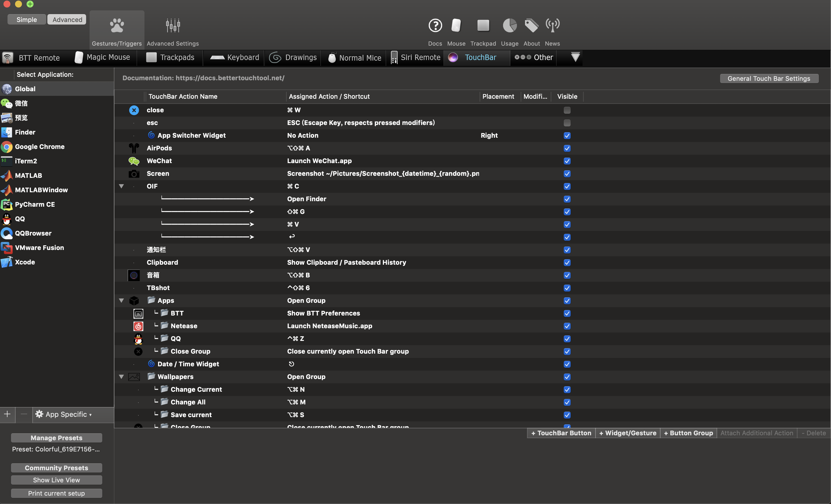Click the Netease red music icon
The width and height of the screenshot is (831, 504).
[138, 326]
